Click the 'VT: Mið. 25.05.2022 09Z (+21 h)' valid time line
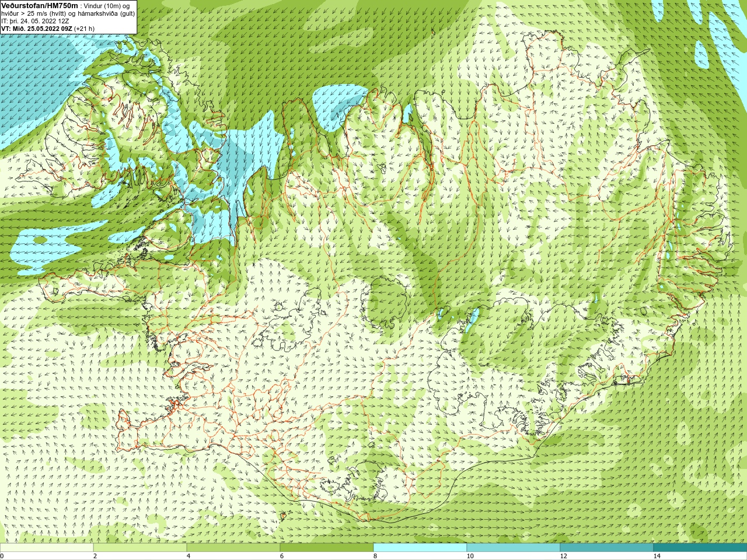The width and height of the screenshot is (747, 560). [x=48, y=28]
